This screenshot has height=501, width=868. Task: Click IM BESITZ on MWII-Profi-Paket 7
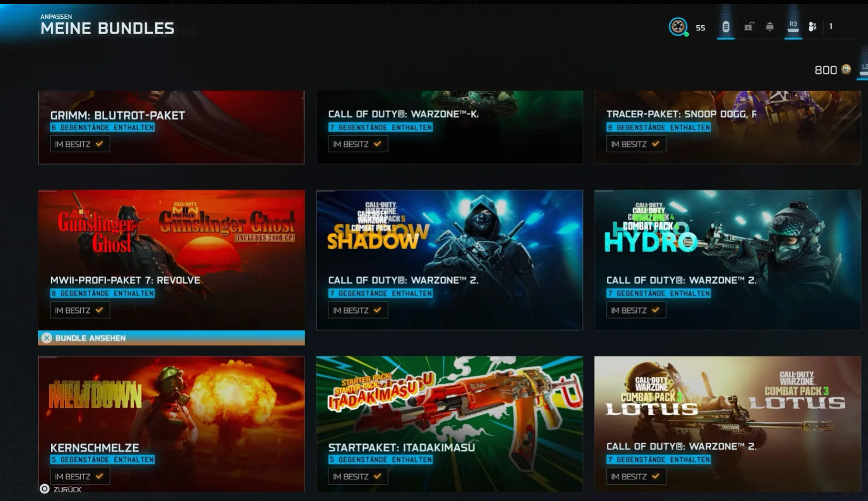(x=80, y=311)
